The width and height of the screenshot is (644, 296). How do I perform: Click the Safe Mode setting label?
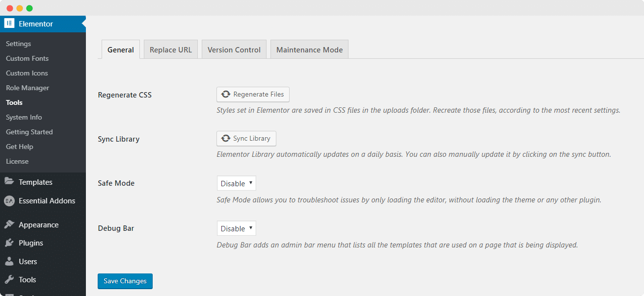(x=116, y=183)
